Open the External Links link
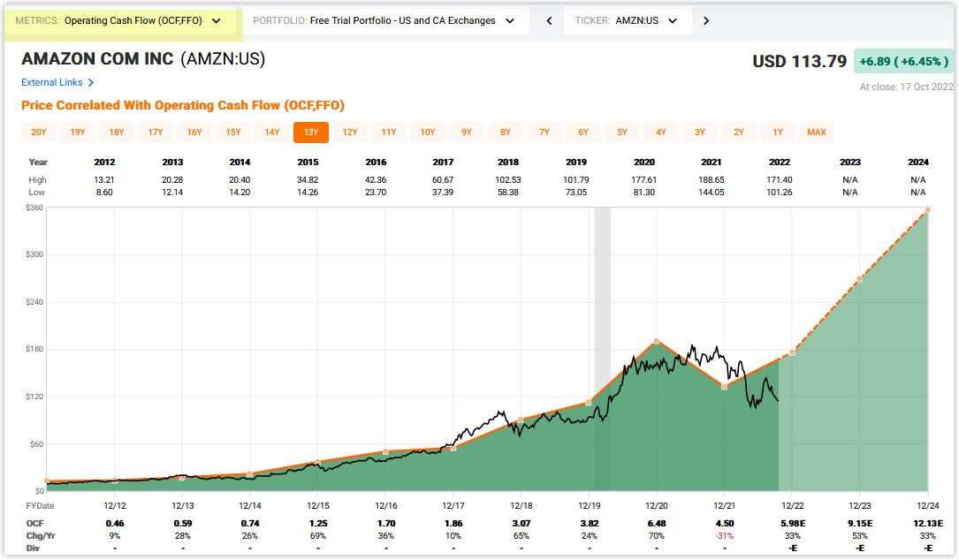This screenshot has height=560, width=959. pyautogui.click(x=52, y=82)
